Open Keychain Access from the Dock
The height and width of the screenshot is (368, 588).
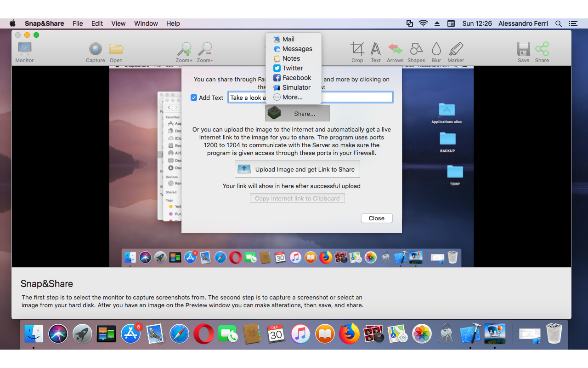pos(446,334)
